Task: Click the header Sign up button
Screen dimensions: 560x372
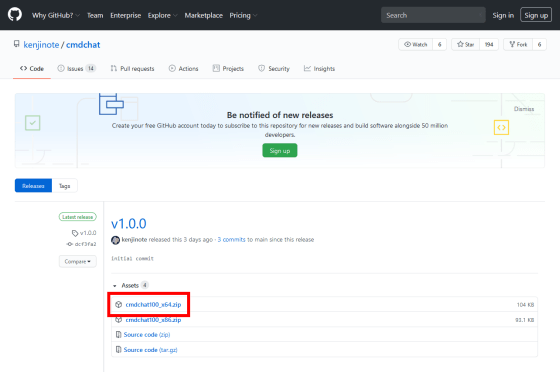Action: click(536, 15)
